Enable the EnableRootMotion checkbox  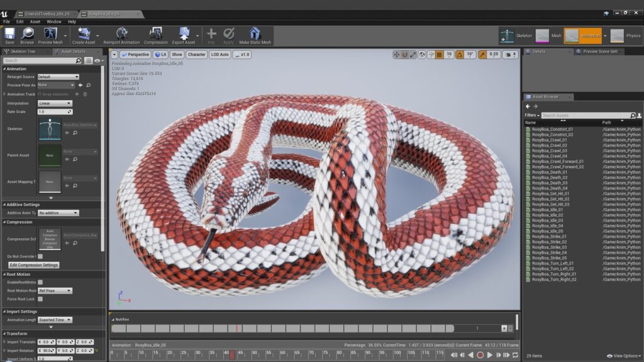pyautogui.click(x=40, y=282)
